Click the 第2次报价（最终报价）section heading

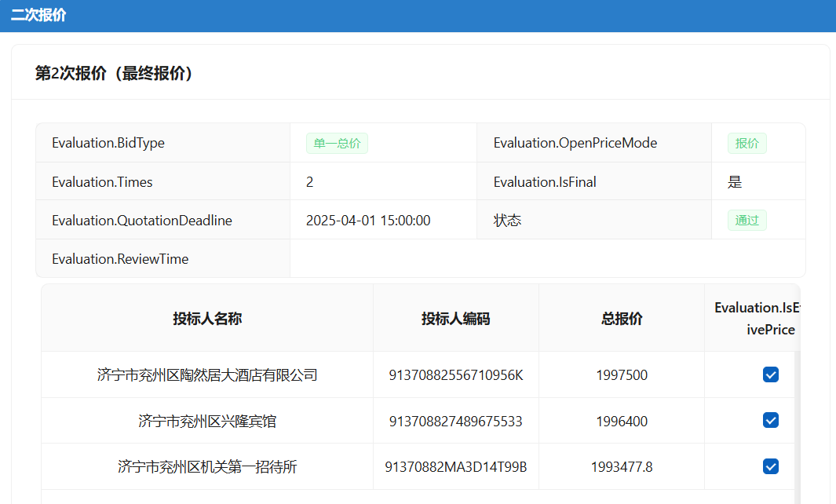[114, 73]
